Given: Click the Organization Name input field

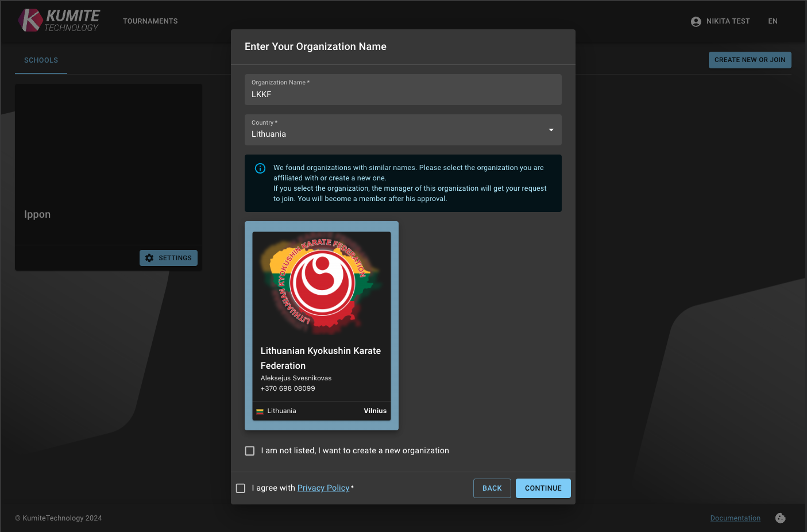Looking at the screenshot, I should coord(403,94).
